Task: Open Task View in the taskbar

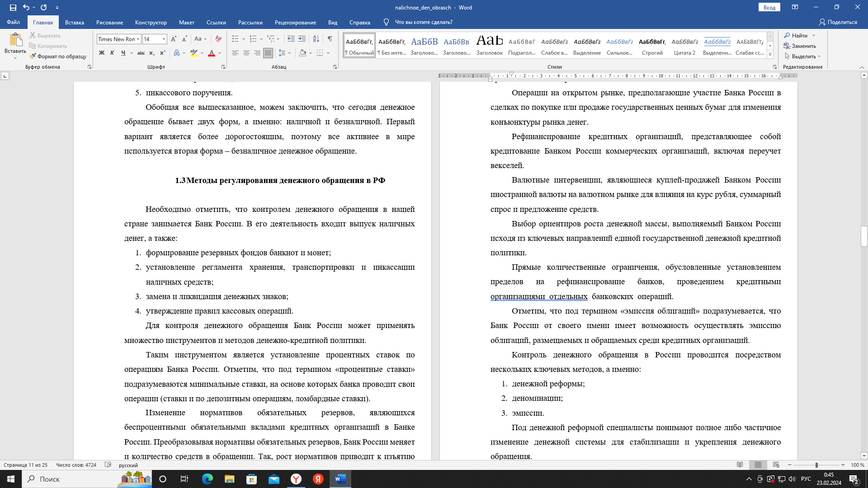Action: 184,479
